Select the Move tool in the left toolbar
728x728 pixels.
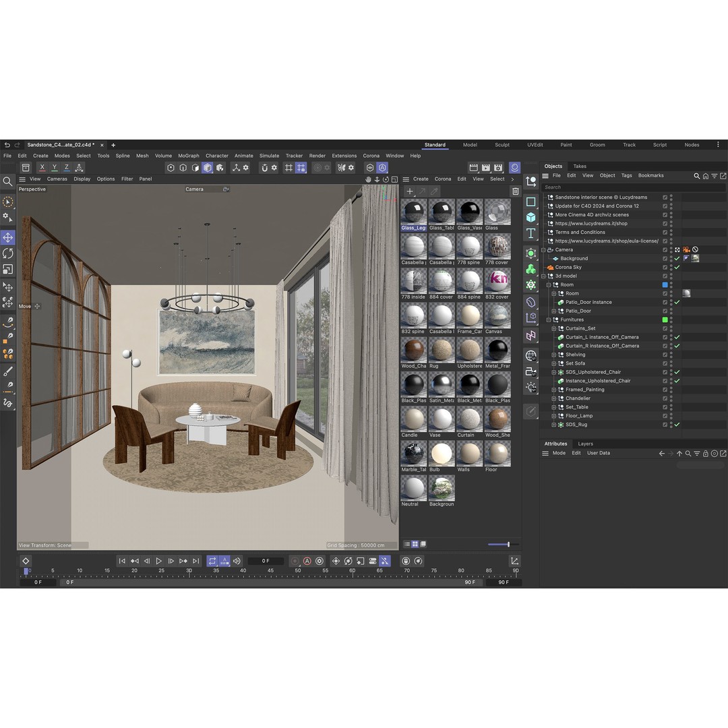pos(9,237)
